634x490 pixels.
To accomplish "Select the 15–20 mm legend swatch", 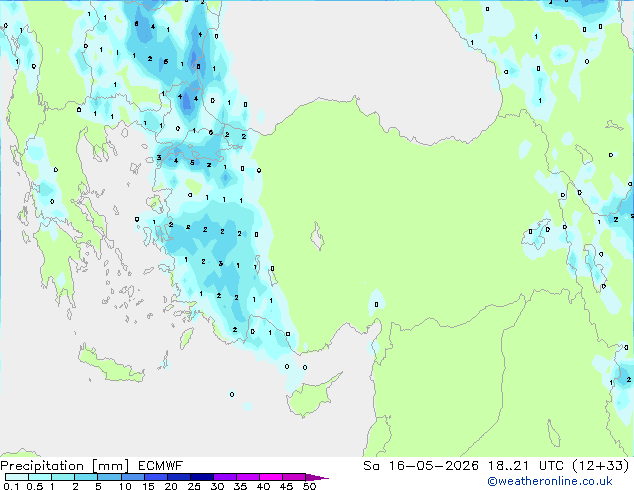I will [x=156, y=477].
